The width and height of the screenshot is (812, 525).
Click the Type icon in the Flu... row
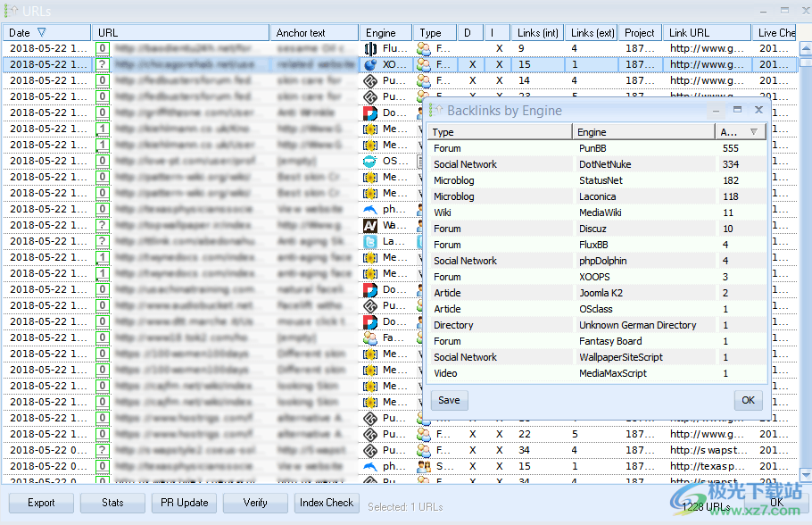pos(424,49)
